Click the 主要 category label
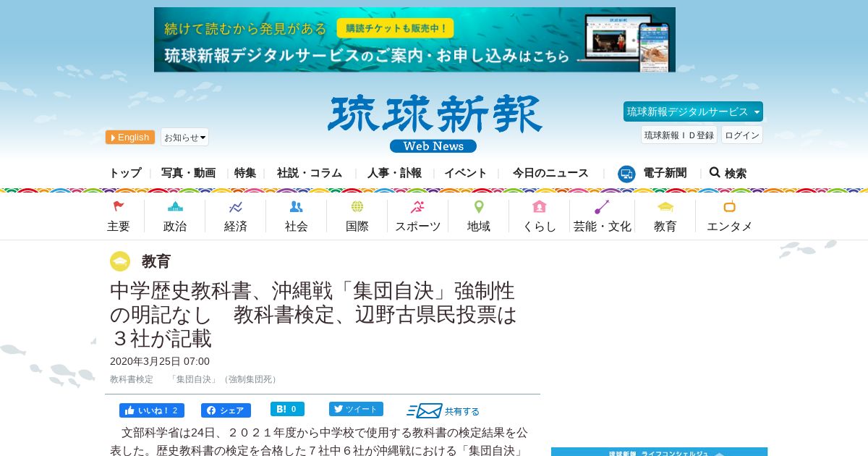 pyautogui.click(x=119, y=227)
